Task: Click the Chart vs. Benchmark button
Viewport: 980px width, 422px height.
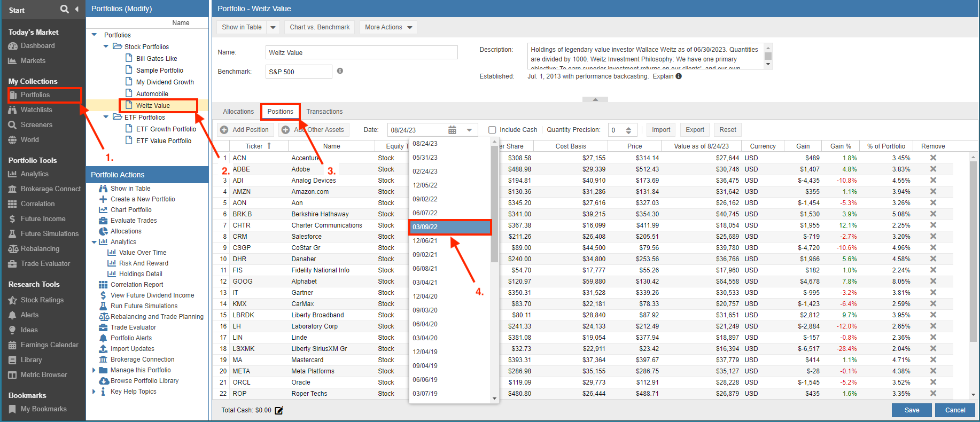Action: [x=320, y=27]
